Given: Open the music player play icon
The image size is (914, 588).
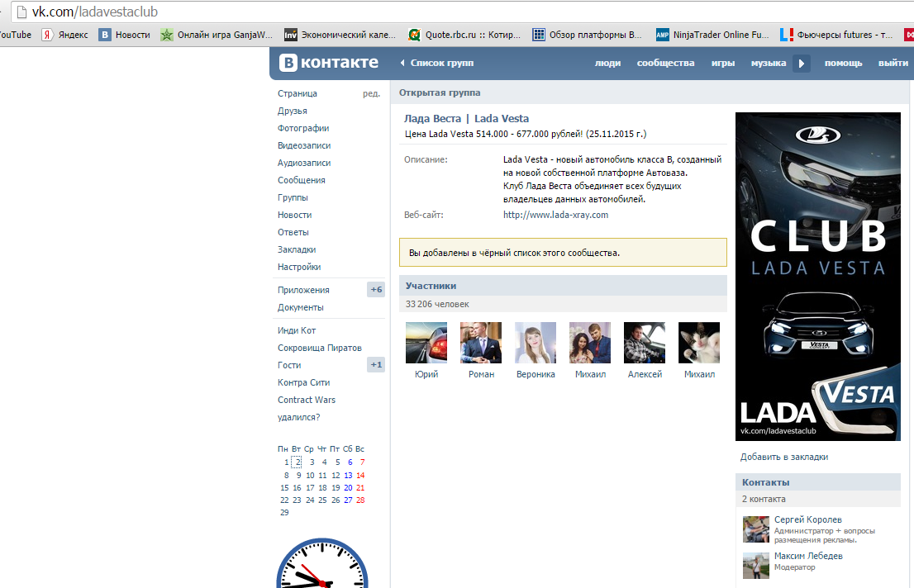Looking at the screenshot, I should point(801,63).
